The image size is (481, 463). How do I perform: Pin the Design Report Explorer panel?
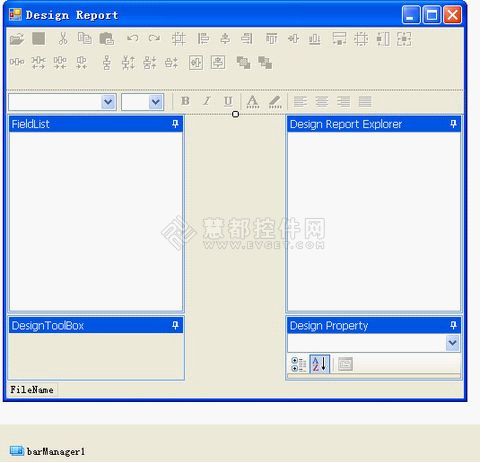pyautogui.click(x=453, y=124)
